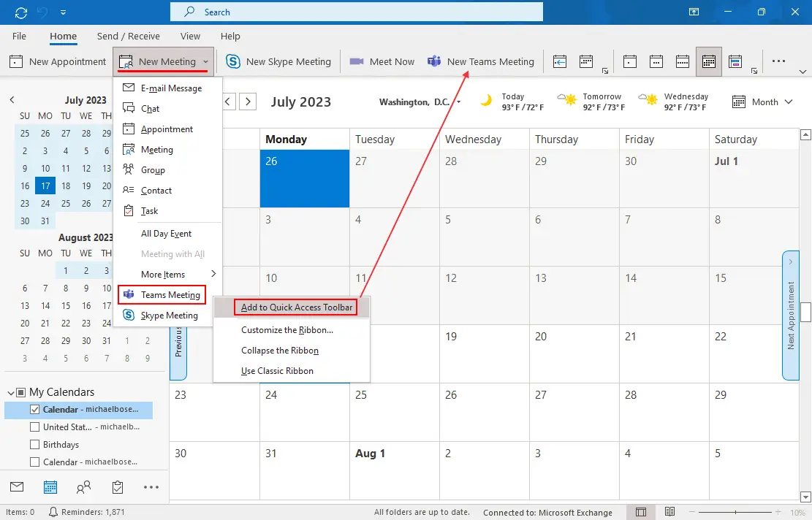Select the Month view icon in ribbon
Viewport: 812px width, 520px height.
point(709,61)
